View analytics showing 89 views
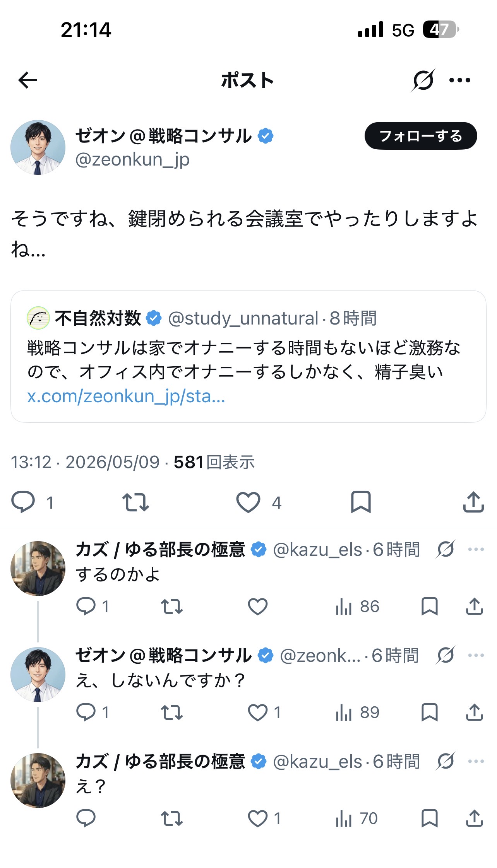This screenshot has height=868, width=497. tap(357, 713)
